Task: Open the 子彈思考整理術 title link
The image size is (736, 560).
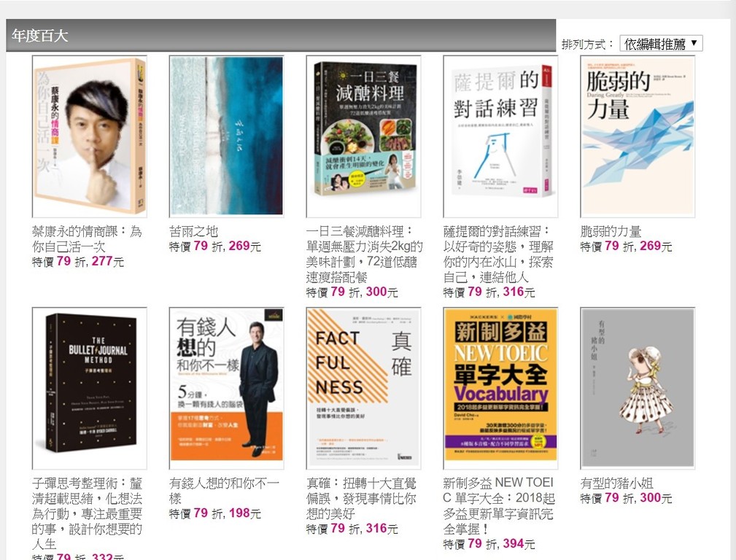Action: (88, 513)
